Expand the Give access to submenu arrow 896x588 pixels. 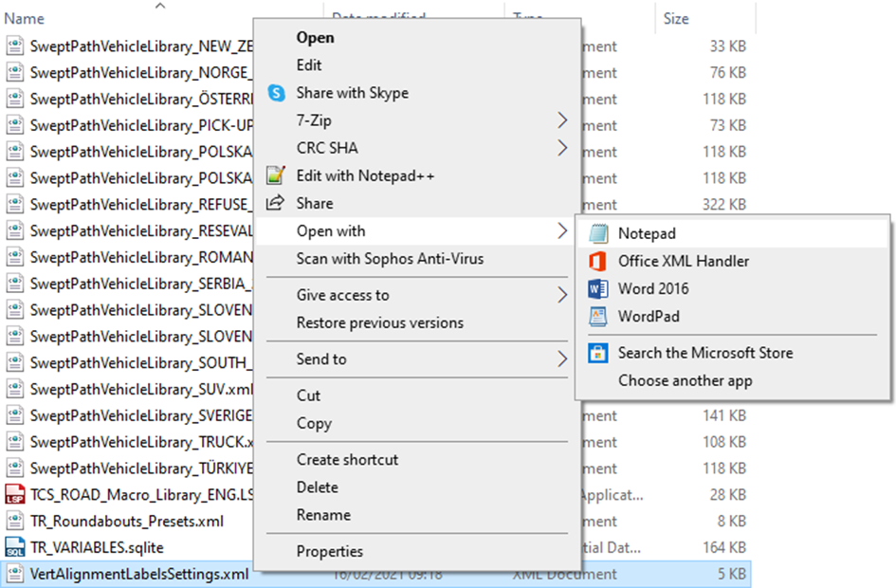pos(562,295)
